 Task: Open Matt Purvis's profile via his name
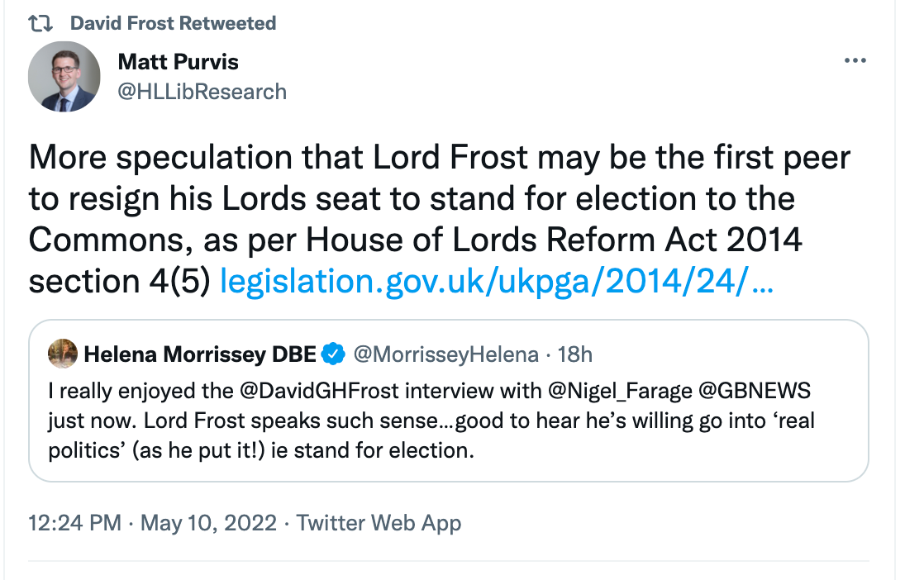(x=178, y=62)
